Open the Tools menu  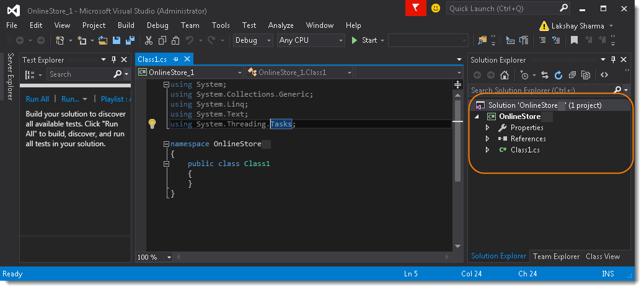click(221, 25)
